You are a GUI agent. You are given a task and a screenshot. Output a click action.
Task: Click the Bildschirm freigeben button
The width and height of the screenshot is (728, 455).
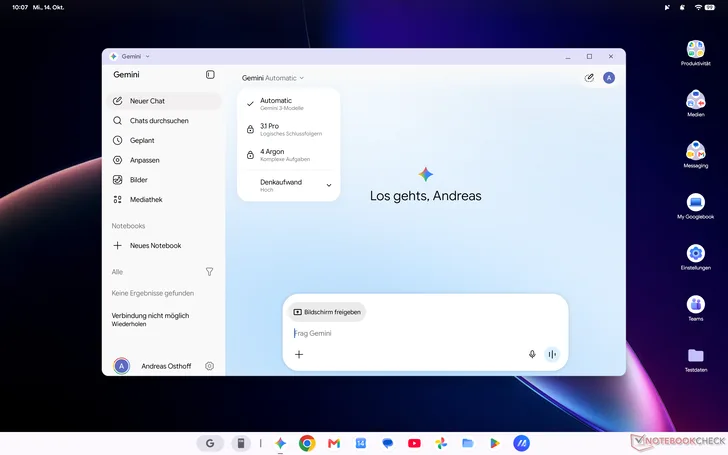point(327,312)
